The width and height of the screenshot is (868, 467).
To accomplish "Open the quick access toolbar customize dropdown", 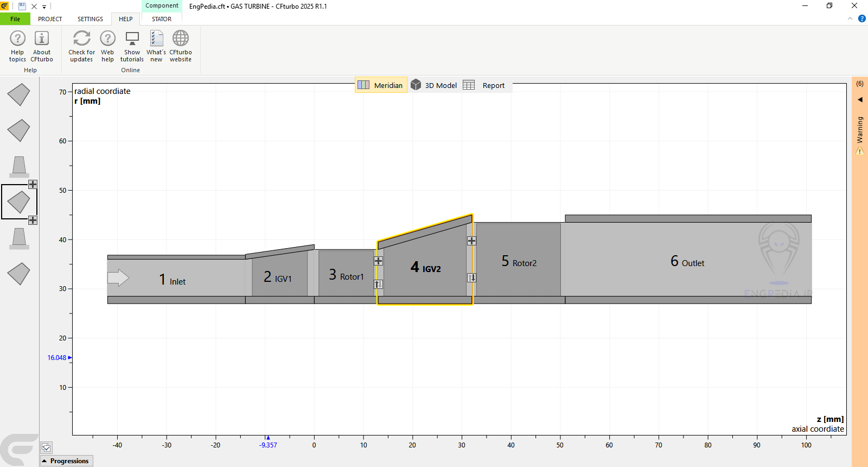I will click(44, 7).
